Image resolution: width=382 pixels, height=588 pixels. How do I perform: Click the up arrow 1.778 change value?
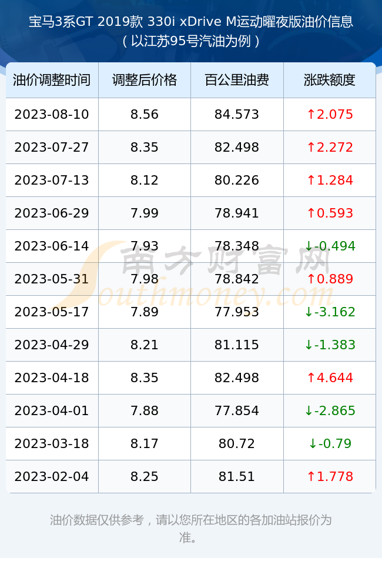pos(330,477)
